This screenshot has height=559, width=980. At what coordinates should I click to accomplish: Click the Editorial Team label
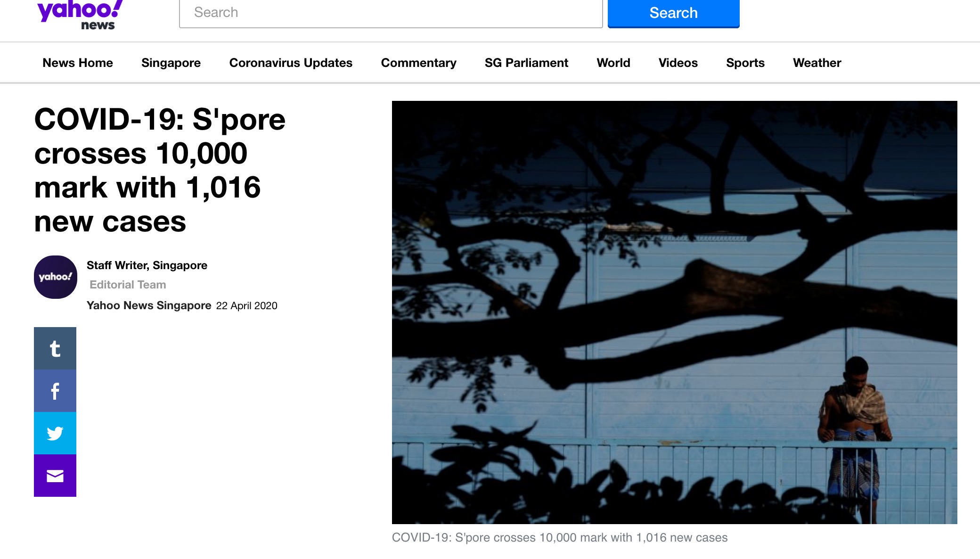coord(128,285)
